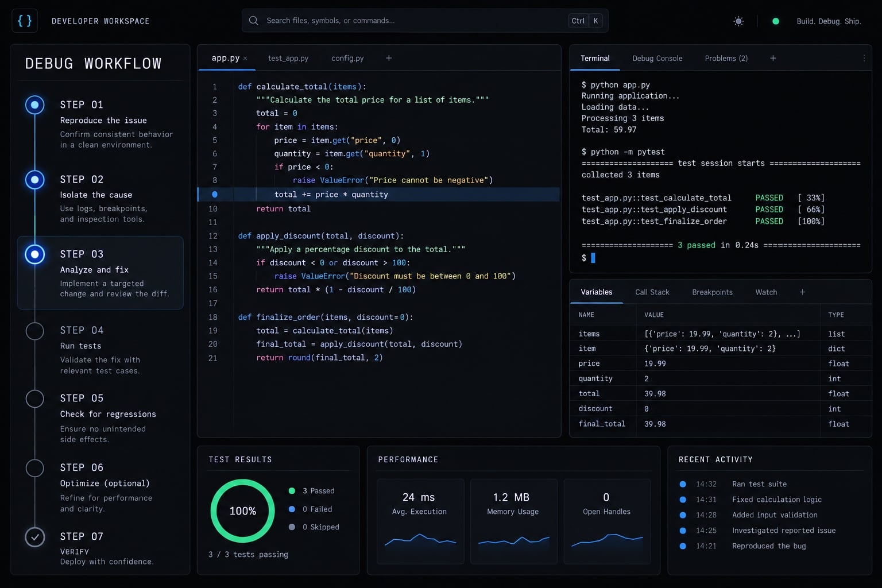Select the Step 03 circle marker
The image size is (882, 588).
(x=35, y=254)
